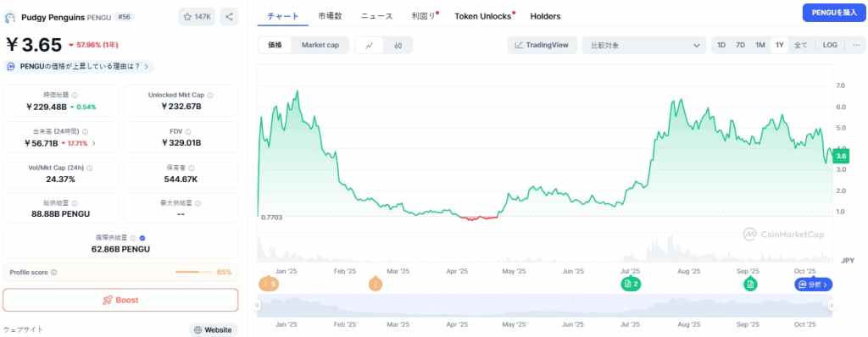Click the Boost button
868x337 pixels.
(120, 300)
